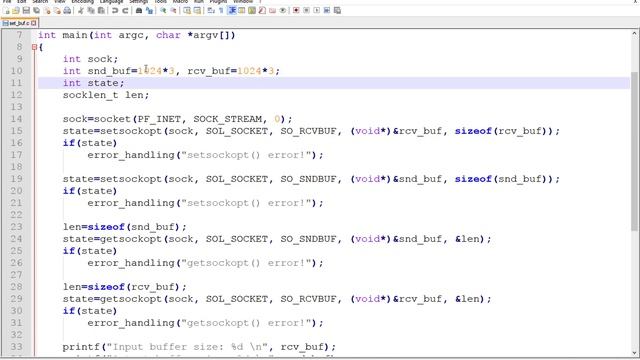The width and height of the screenshot is (640, 360).
Task: Click 'error_handling' call on line 17
Action: pyautogui.click(x=131, y=155)
